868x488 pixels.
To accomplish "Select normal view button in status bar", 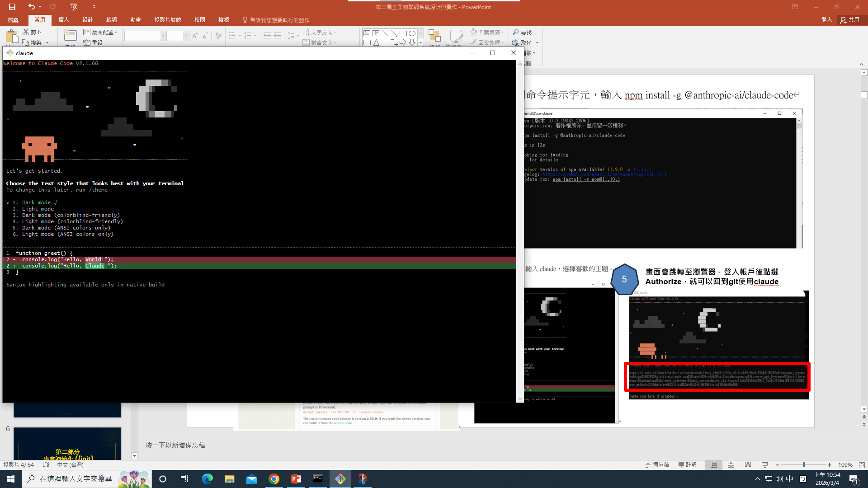I will [x=714, y=465].
